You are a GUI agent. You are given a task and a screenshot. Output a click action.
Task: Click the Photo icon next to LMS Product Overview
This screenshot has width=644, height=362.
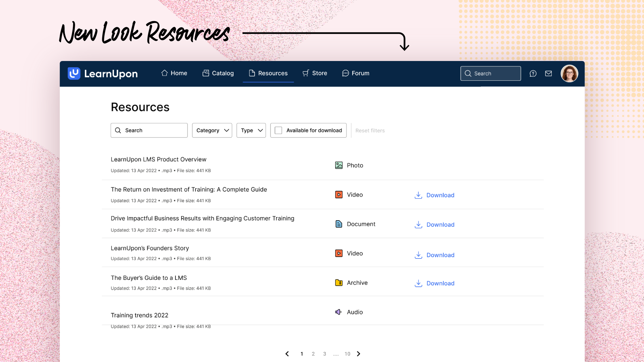(x=339, y=165)
